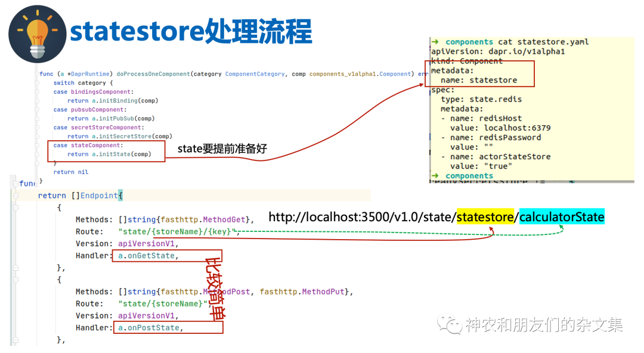Click the 'statestore处理流程' slide title
The width and height of the screenshot is (644, 353).
[191, 32]
